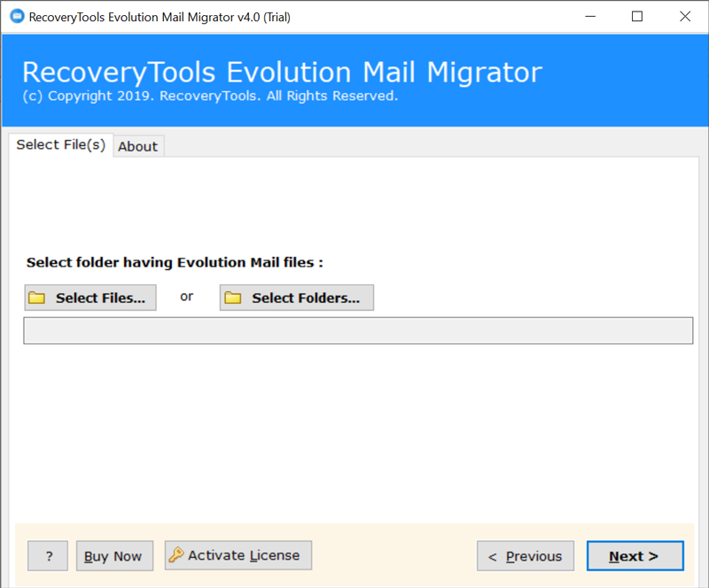Open the Select Files… browse dialog

tap(90, 298)
